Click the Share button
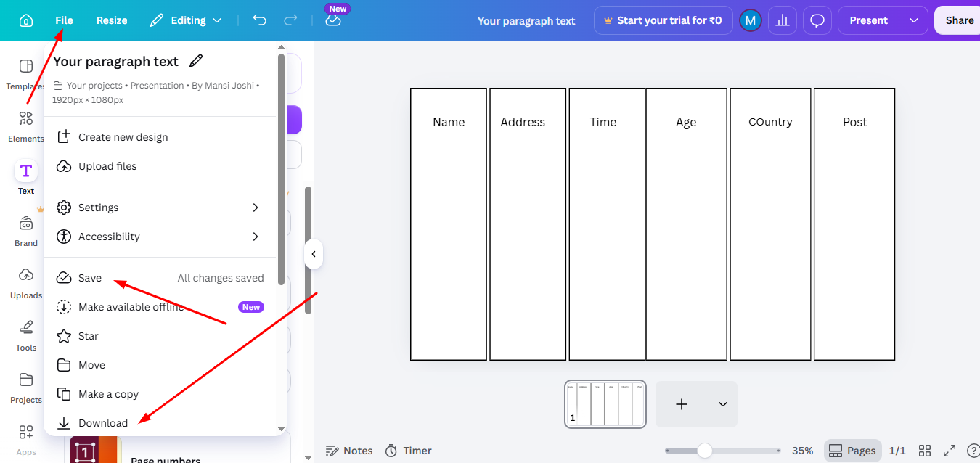This screenshot has width=980, height=463. [958, 20]
